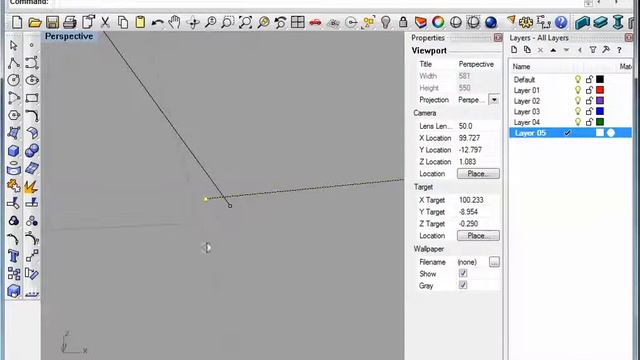Click the four viewports layout icon
The image size is (640, 360).
[x=298, y=22]
